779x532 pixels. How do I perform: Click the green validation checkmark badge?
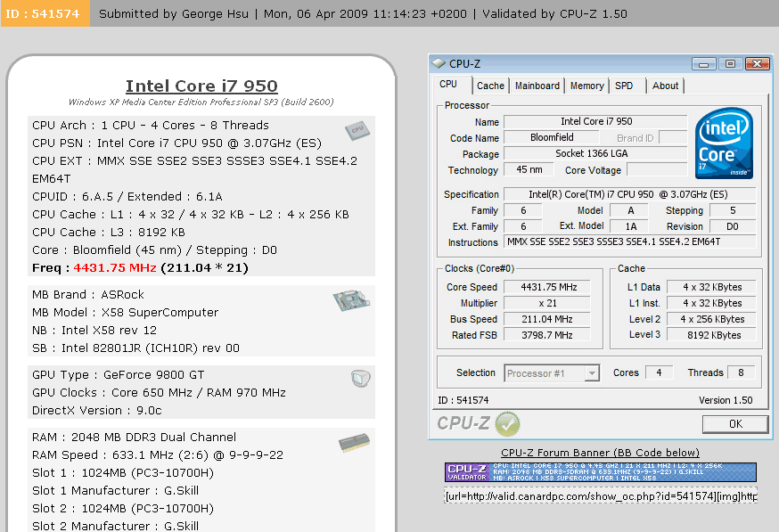pyautogui.click(x=508, y=423)
